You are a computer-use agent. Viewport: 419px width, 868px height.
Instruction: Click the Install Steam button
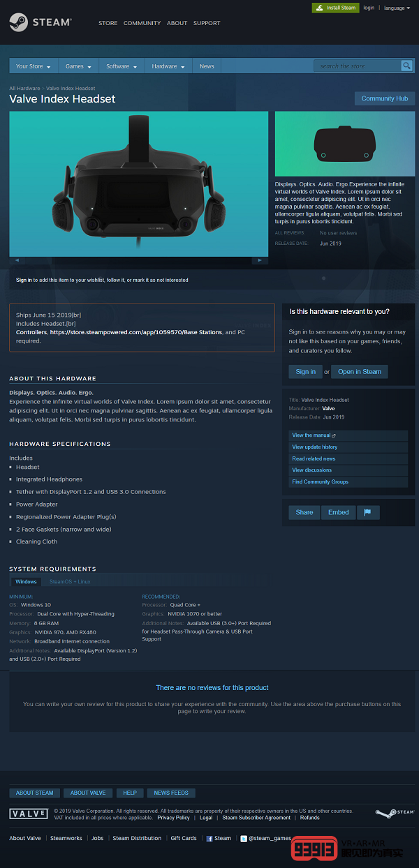coord(335,8)
